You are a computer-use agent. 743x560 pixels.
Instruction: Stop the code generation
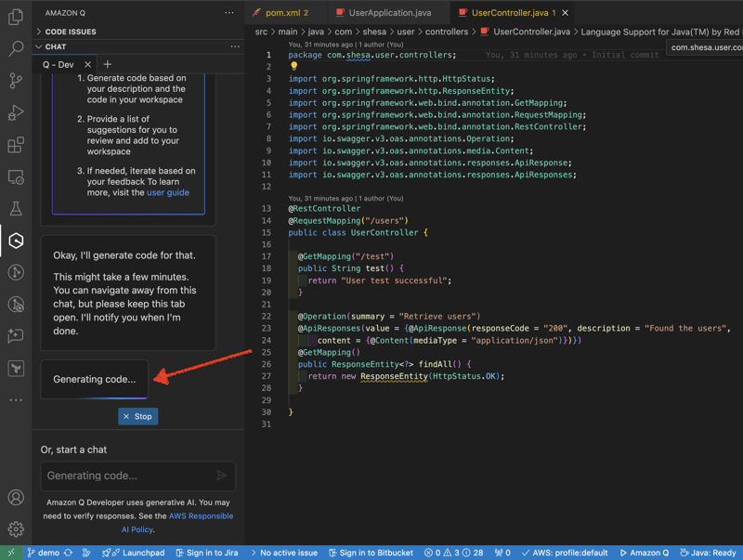click(x=137, y=416)
